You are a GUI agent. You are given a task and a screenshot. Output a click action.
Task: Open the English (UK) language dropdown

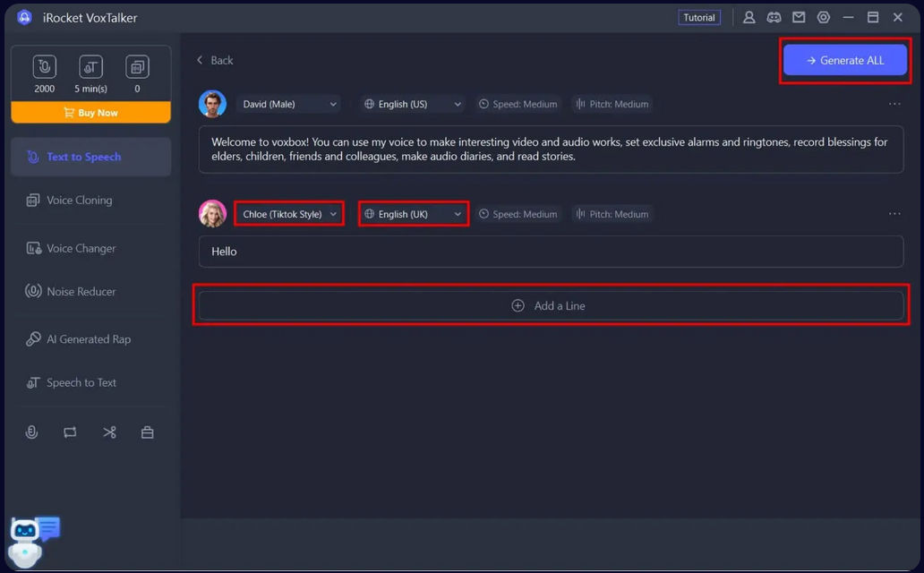(412, 214)
